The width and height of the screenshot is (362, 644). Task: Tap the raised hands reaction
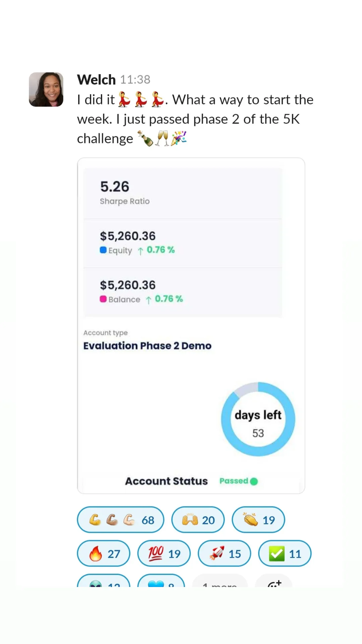pyautogui.click(x=198, y=520)
